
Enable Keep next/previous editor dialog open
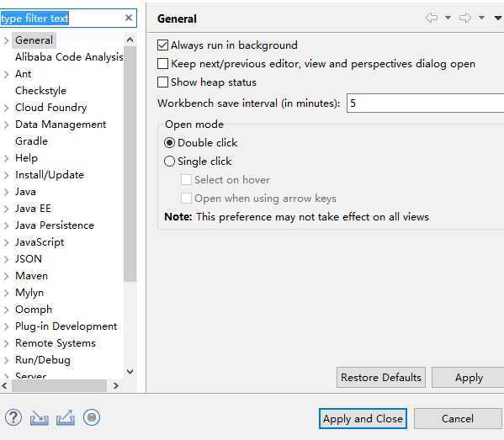click(162, 64)
